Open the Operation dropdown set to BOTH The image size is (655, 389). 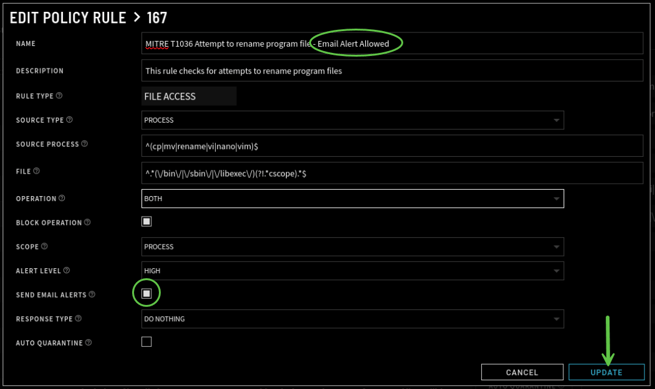point(353,198)
